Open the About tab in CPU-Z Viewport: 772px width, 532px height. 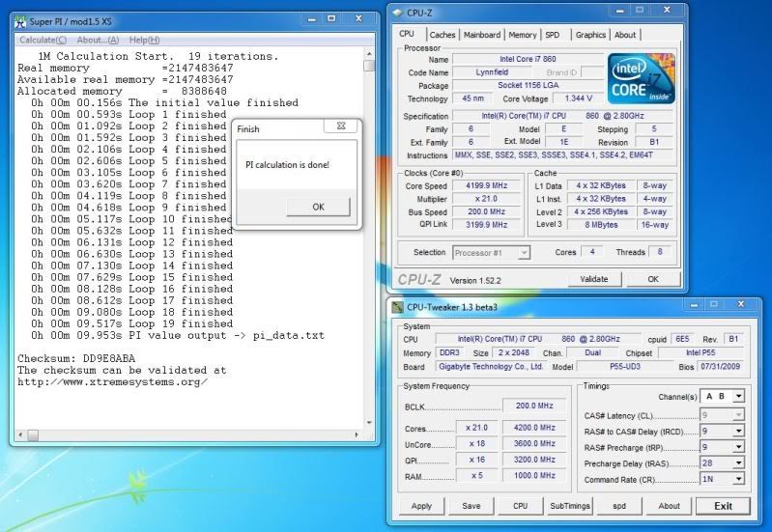pyautogui.click(x=625, y=35)
